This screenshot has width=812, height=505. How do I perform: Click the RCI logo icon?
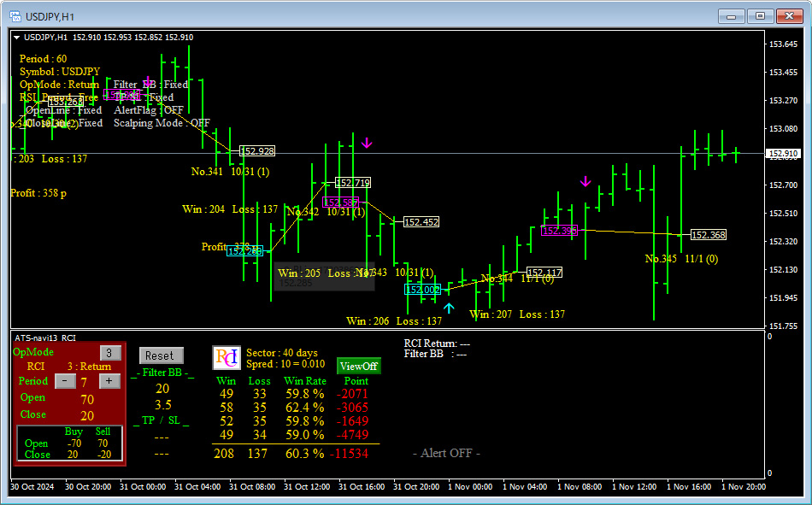click(x=227, y=358)
